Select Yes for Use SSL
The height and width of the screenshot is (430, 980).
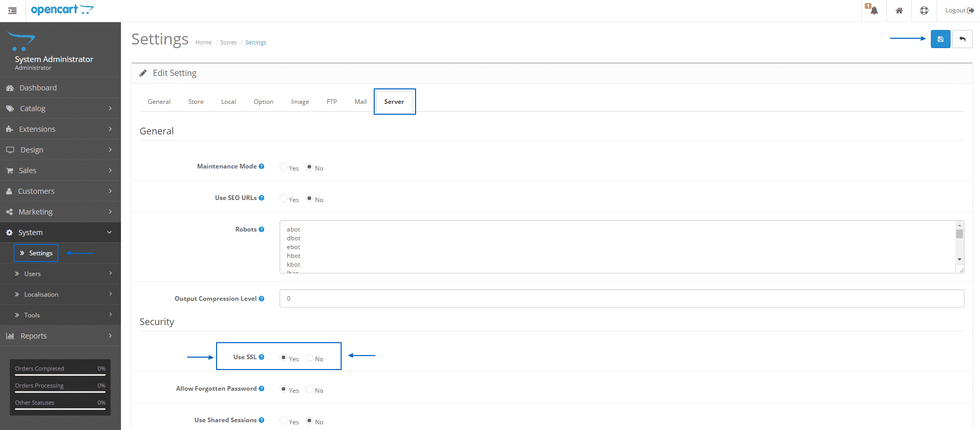pos(283,358)
